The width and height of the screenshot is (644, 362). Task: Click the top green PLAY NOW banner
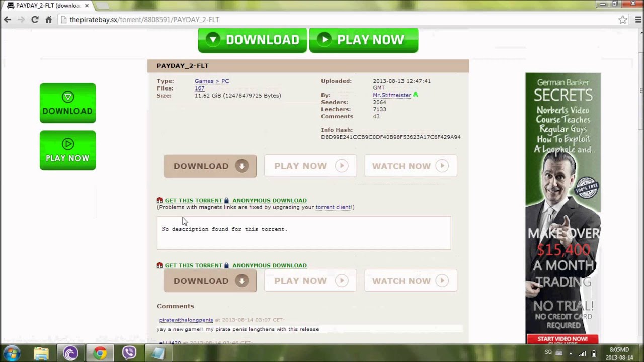364,40
